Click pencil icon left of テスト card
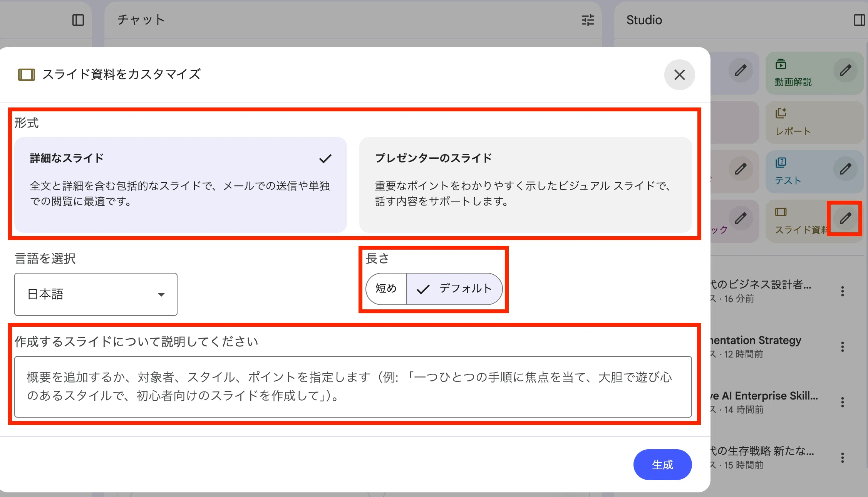This screenshot has height=497, width=868. pos(741,169)
